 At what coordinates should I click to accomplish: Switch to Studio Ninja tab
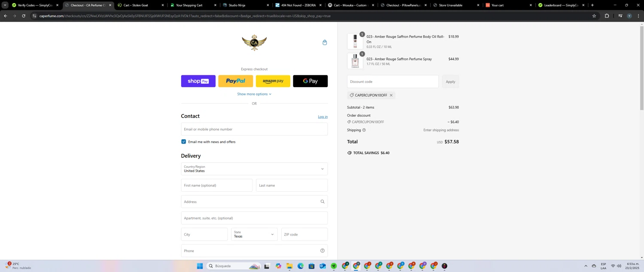(x=246, y=5)
